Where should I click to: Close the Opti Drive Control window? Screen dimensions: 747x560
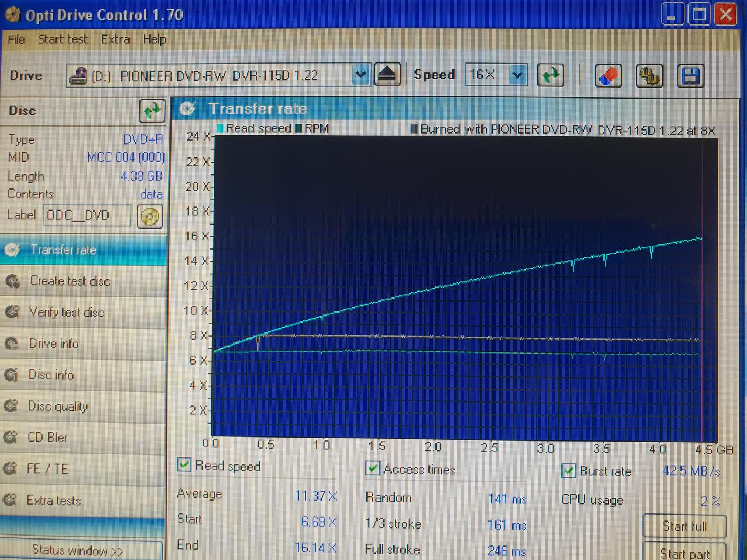(725, 15)
